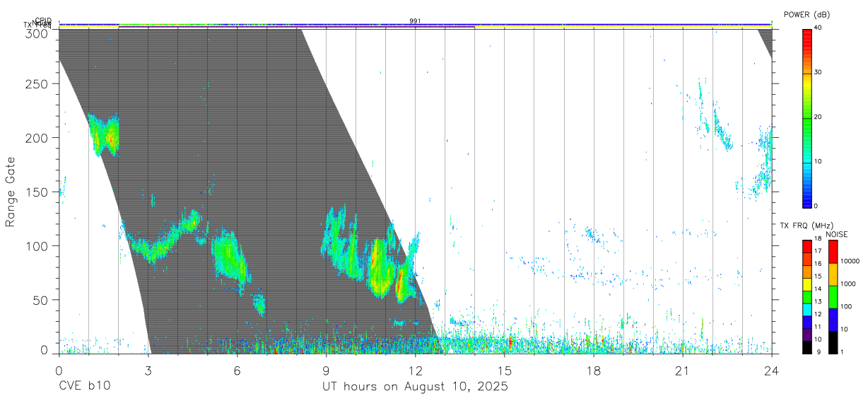This screenshot has height=401, width=868.
Task: Click the 40 tick on the power colorbar
Action: tap(819, 28)
